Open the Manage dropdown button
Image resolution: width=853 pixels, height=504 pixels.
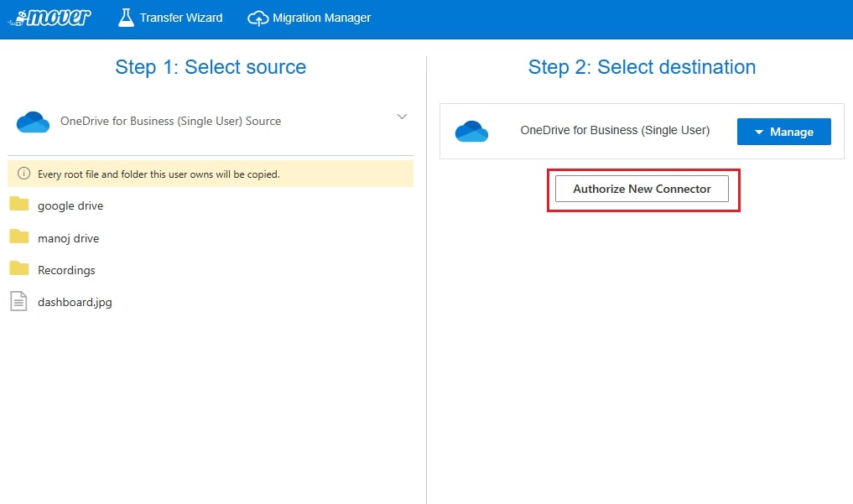coord(784,132)
